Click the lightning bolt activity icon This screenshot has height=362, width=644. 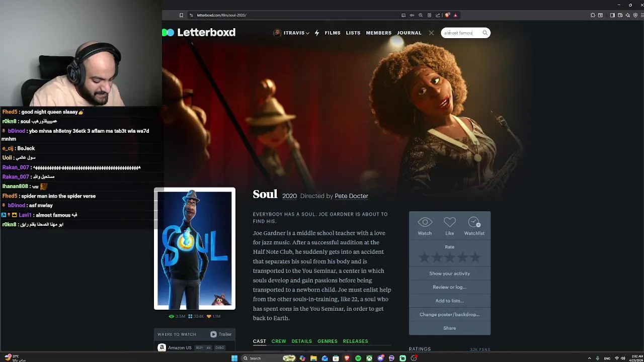pos(316,33)
